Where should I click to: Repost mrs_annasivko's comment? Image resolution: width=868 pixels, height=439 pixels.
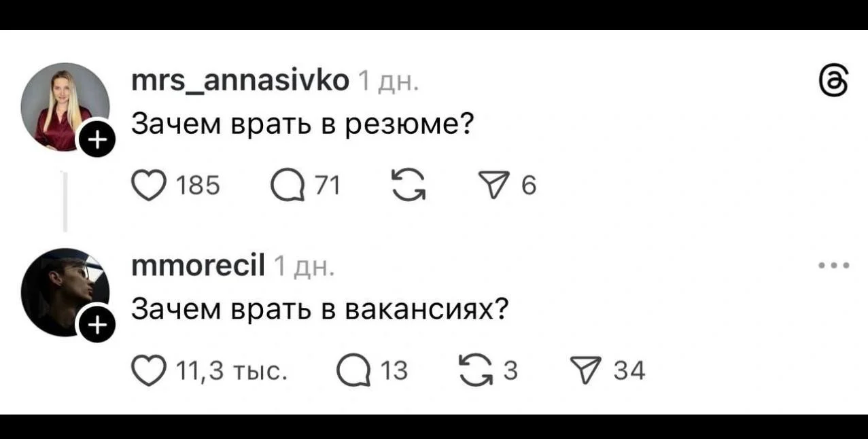click(408, 182)
